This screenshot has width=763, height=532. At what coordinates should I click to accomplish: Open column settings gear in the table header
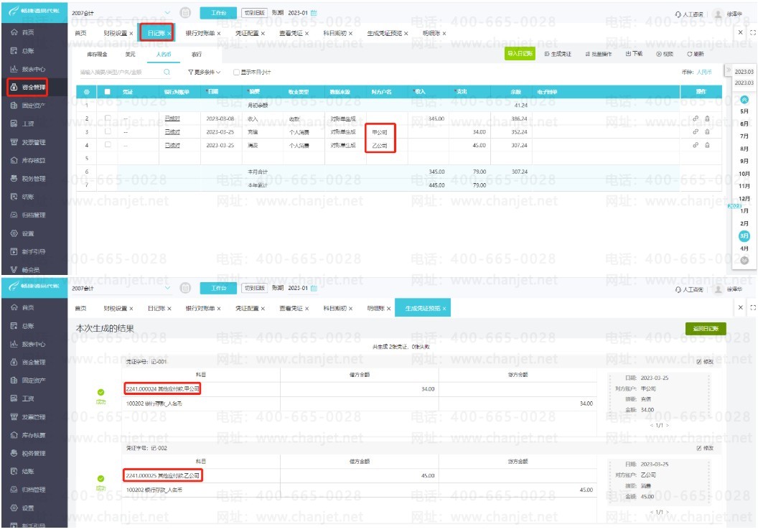pos(87,91)
